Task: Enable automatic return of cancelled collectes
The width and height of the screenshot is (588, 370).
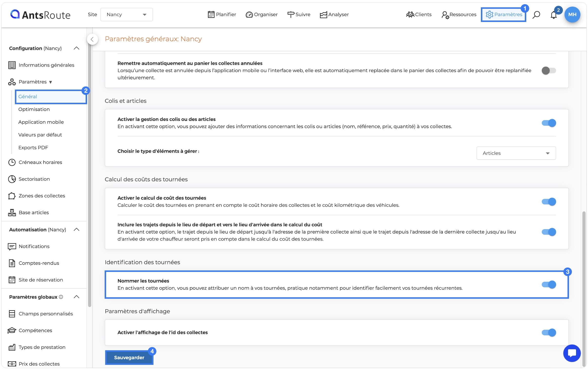Action: (548, 71)
